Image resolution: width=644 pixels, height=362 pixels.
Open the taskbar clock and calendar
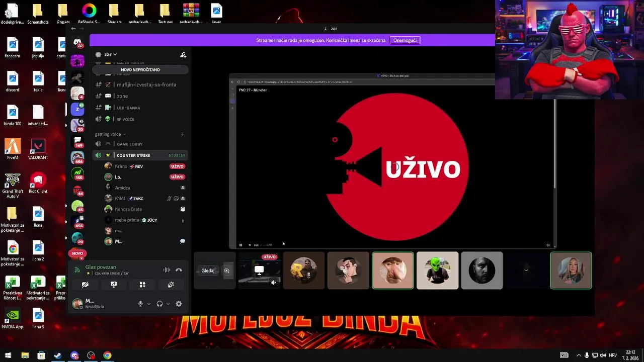coord(630,355)
